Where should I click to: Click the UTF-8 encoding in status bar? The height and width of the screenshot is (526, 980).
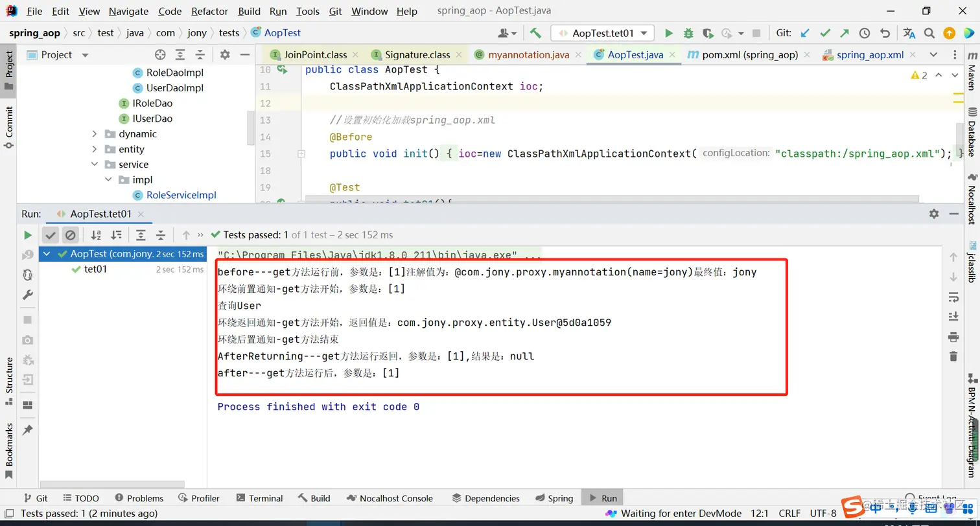(x=823, y=514)
